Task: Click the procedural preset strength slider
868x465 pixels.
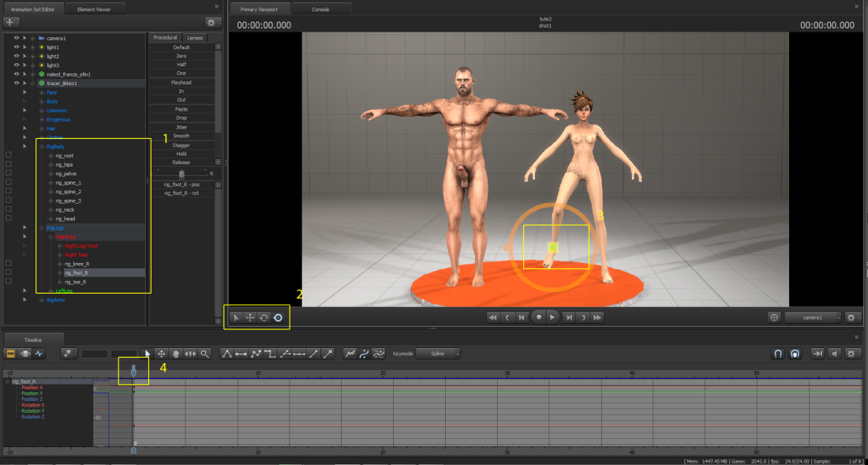Action: 181,173
